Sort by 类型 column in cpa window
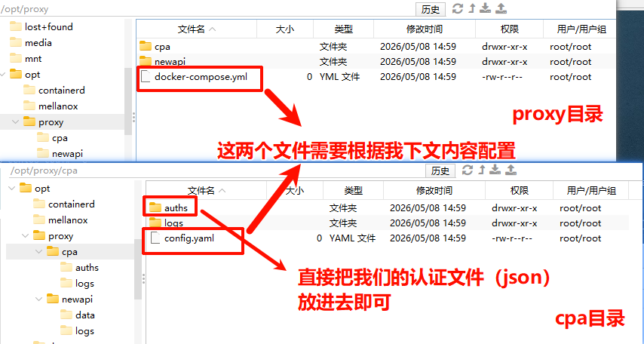This screenshot has height=344, width=644. click(353, 191)
